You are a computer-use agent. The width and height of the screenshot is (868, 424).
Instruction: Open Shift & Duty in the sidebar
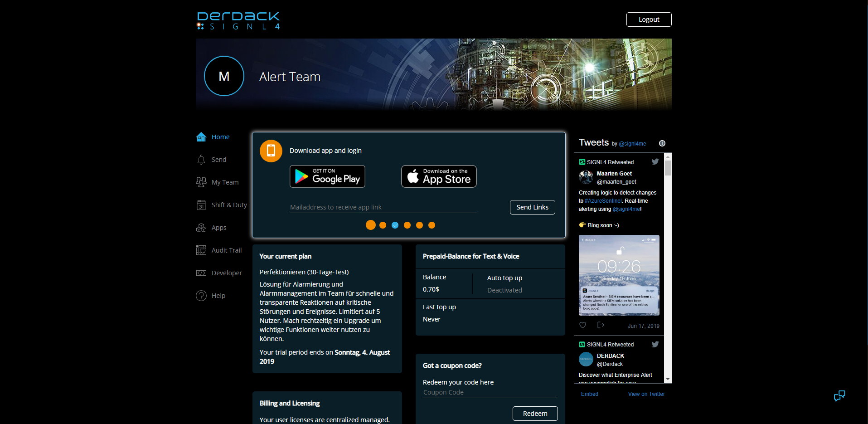[229, 205]
